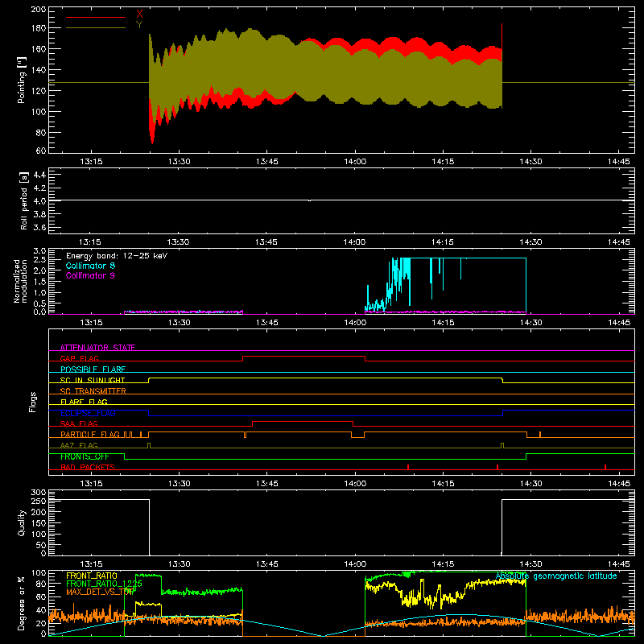Click the '2.5' tick on modulation axis
The height and width of the screenshot is (644, 644).
pos(39,259)
